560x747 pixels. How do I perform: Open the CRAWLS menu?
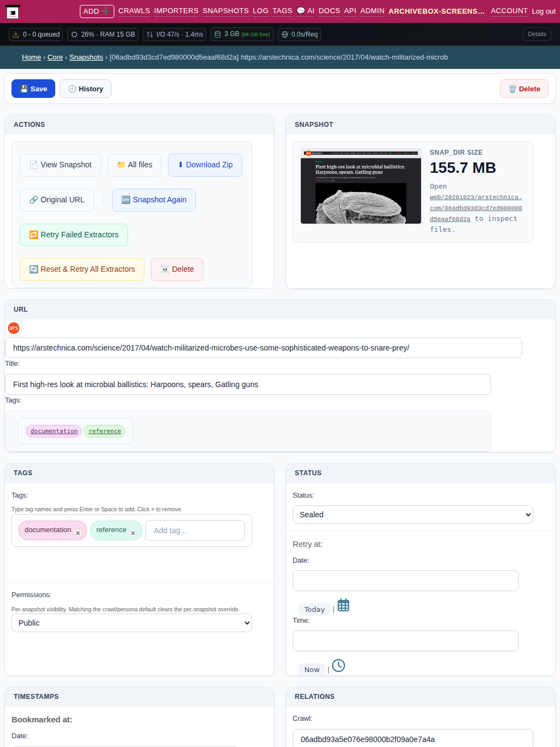click(x=134, y=11)
